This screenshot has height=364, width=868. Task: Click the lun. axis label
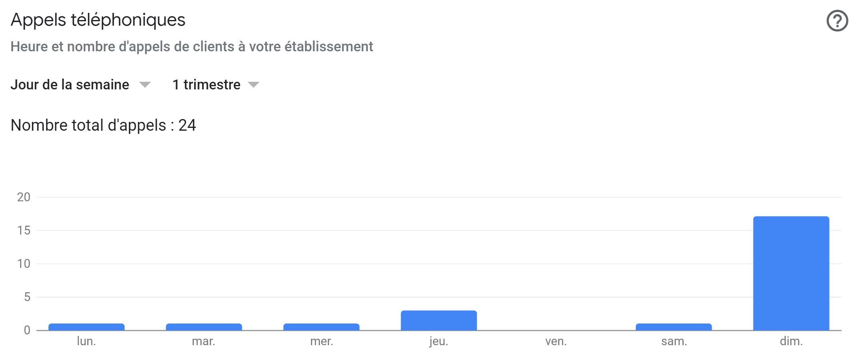87,342
